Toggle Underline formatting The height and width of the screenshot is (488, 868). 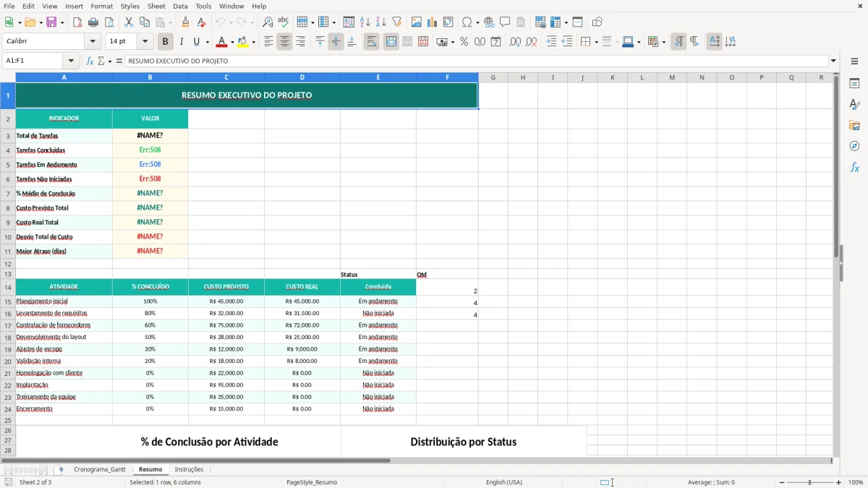coord(196,42)
